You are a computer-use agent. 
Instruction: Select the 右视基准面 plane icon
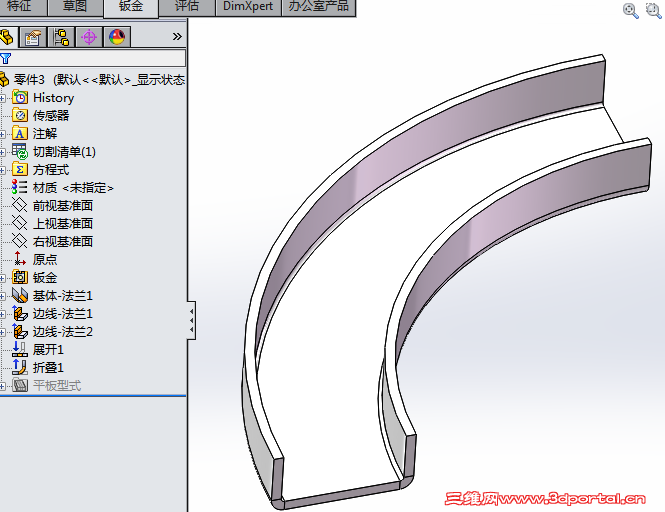[x=20, y=241]
